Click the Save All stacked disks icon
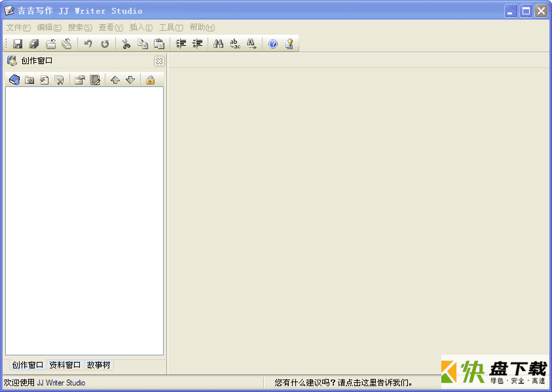Image resolution: width=552 pixels, height=392 pixels. [x=34, y=44]
